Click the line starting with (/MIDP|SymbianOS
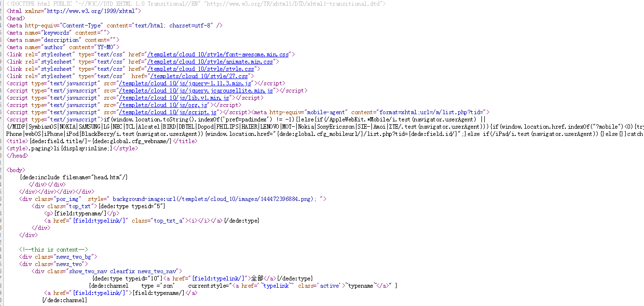 [x=325, y=127]
